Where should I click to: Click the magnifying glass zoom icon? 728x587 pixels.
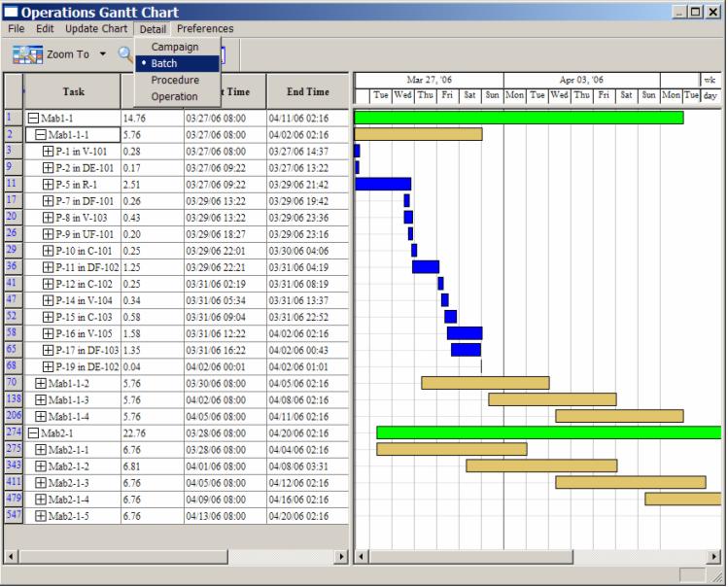(x=125, y=54)
